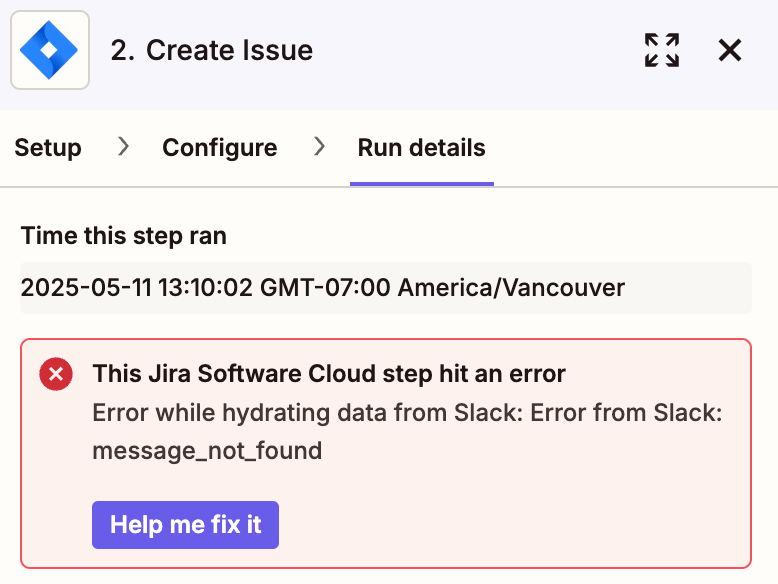The image size is (778, 584).
Task: Open the Setup tab
Action: [x=48, y=147]
